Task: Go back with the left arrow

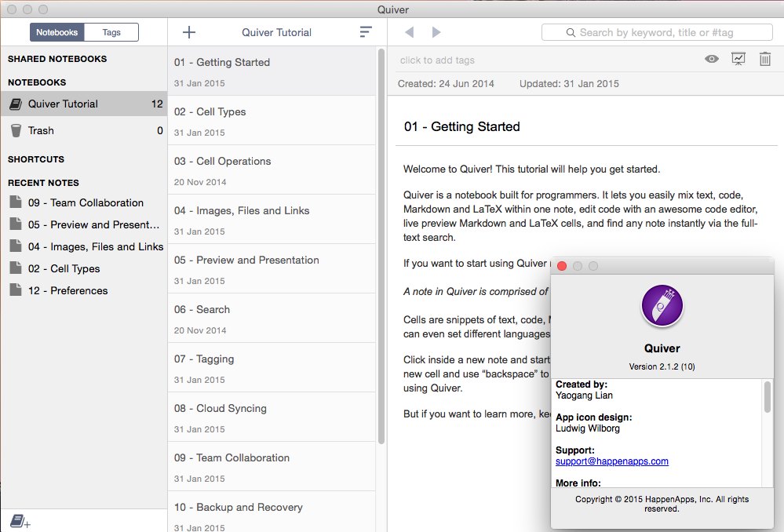Action: click(x=409, y=32)
